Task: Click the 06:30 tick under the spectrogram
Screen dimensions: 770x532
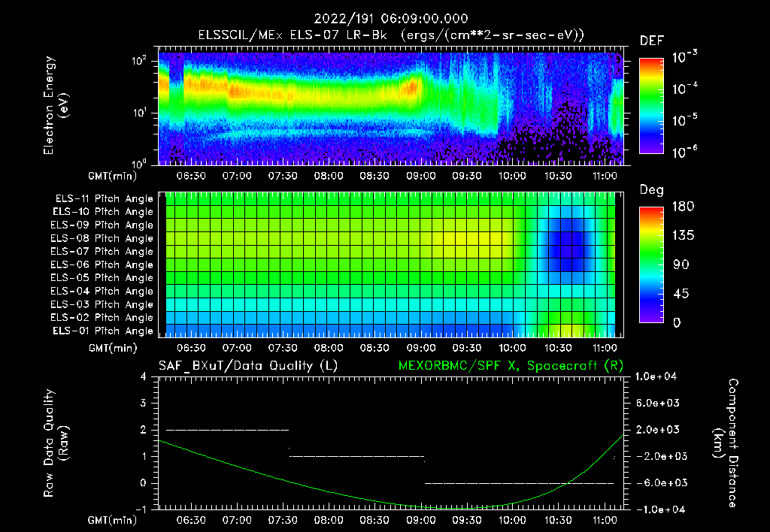Action: point(191,176)
